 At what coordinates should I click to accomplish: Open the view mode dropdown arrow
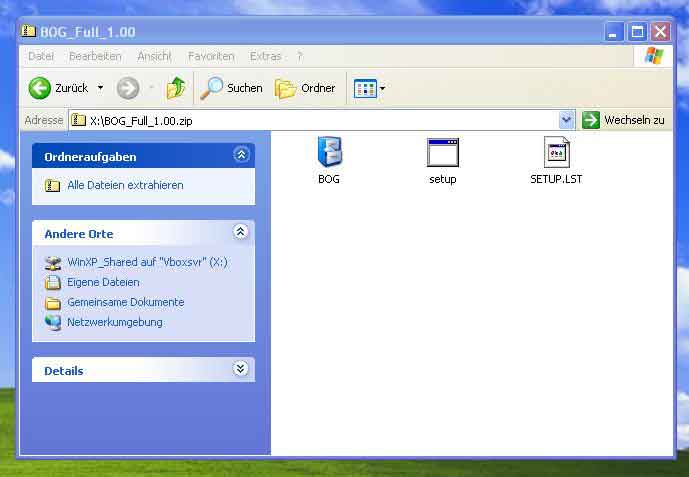tap(382, 88)
